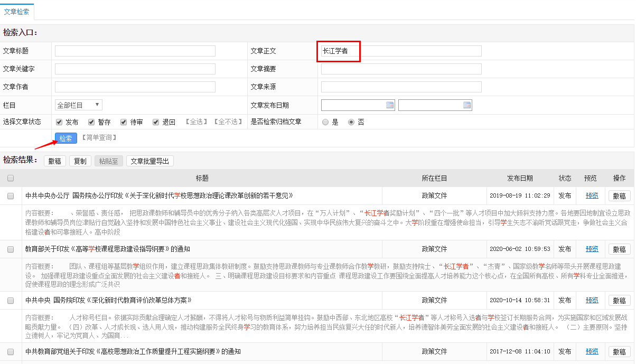Open 预览 preview for the first article
Image resolution: width=636 pixels, height=364 pixels.
tap(591, 195)
